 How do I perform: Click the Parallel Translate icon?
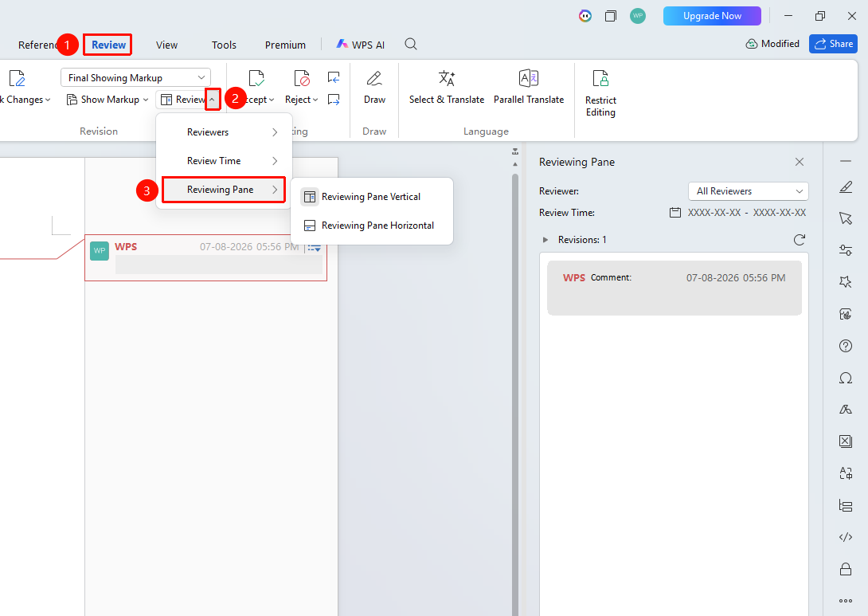(529, 78)
